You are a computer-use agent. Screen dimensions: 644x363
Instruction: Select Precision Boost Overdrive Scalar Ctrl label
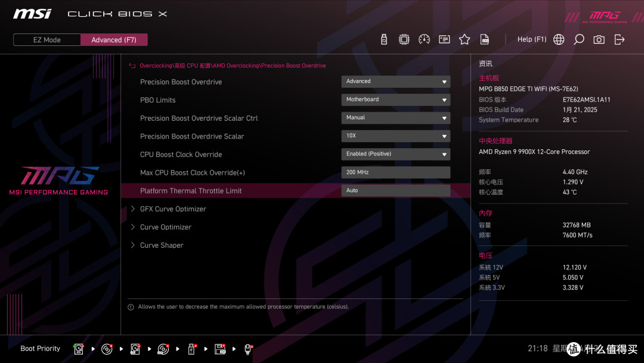point(199,118)
